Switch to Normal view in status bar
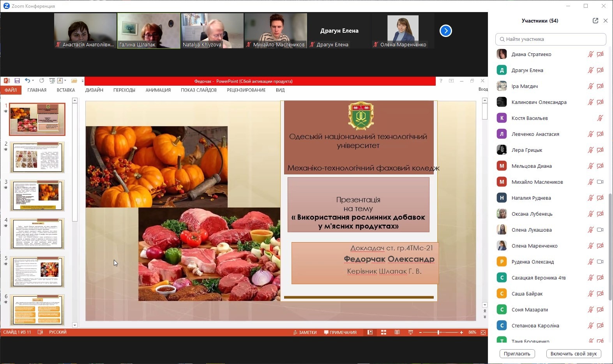The image size is (613, 364). point(370,332)
